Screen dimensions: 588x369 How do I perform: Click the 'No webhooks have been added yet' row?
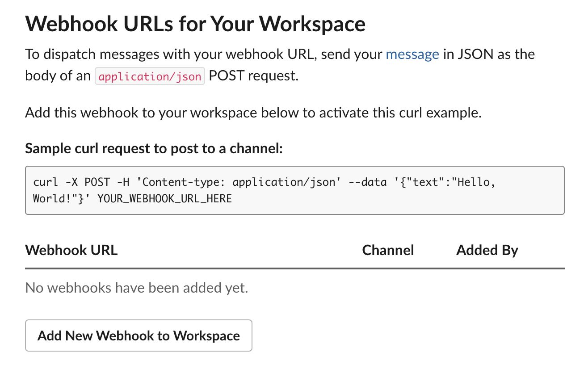136,288
